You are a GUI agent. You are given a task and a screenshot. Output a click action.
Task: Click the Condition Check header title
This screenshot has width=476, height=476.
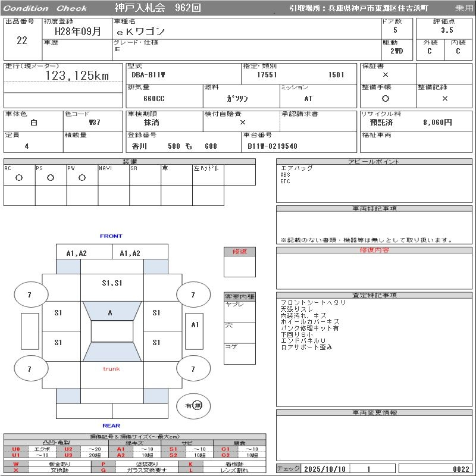[45, 8]
